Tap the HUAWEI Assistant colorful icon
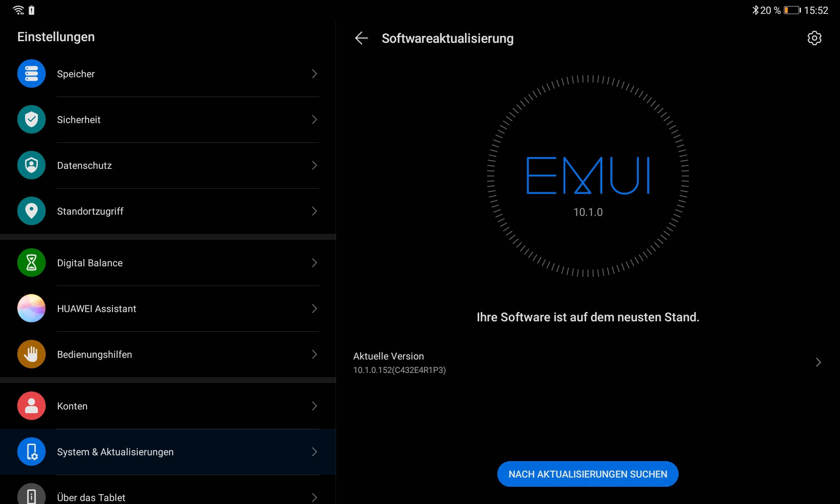Viewport: 840px width, 504px height. [x=31, y=309]
